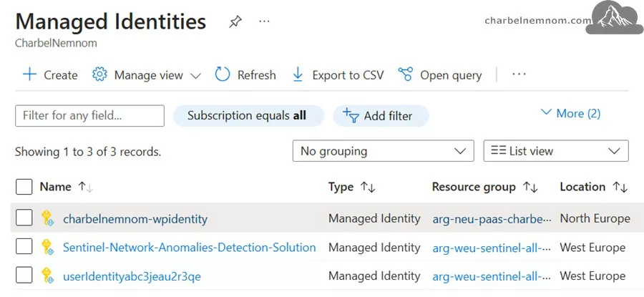
Task: Open the resource group link for Sentinel-Network-Anomalies-Detection-Solution
Action: [492, 248]
